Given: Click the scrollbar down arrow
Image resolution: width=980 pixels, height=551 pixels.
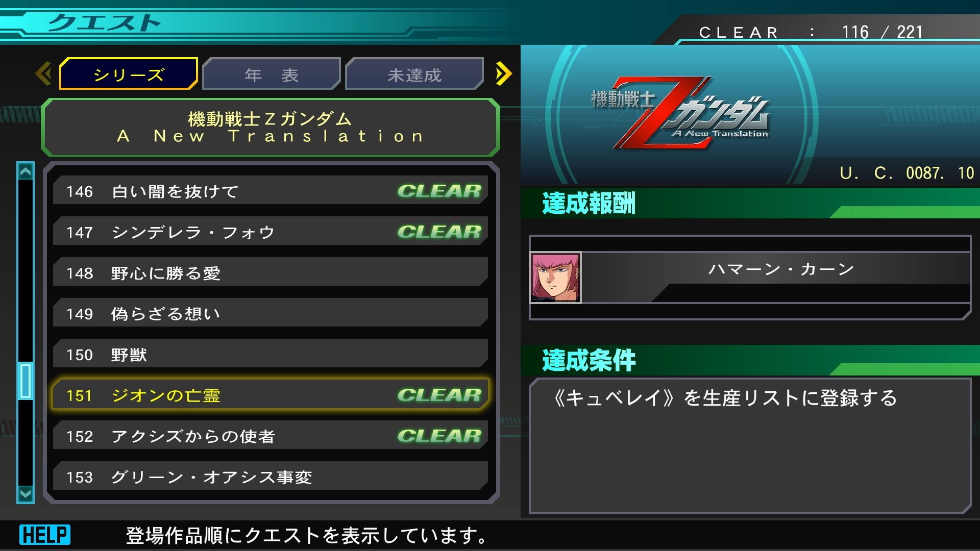Looking at the screenshot, I should pos(26,494).
